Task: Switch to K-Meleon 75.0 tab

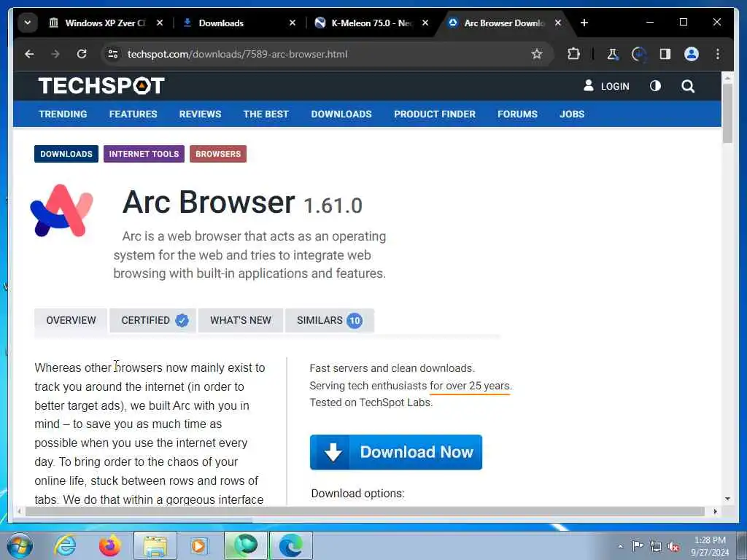Action: pyautogui.click(x=371, y=23)
